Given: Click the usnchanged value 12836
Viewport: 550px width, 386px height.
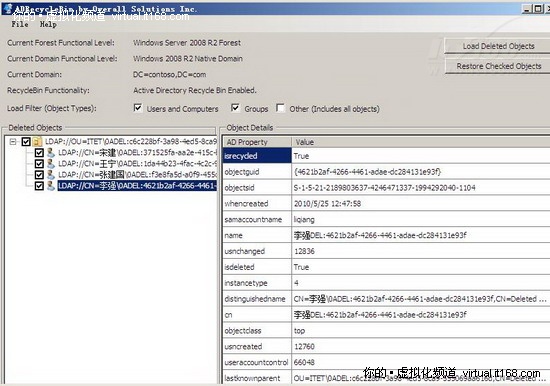Looking at the screenshot, I should (304, 251).
